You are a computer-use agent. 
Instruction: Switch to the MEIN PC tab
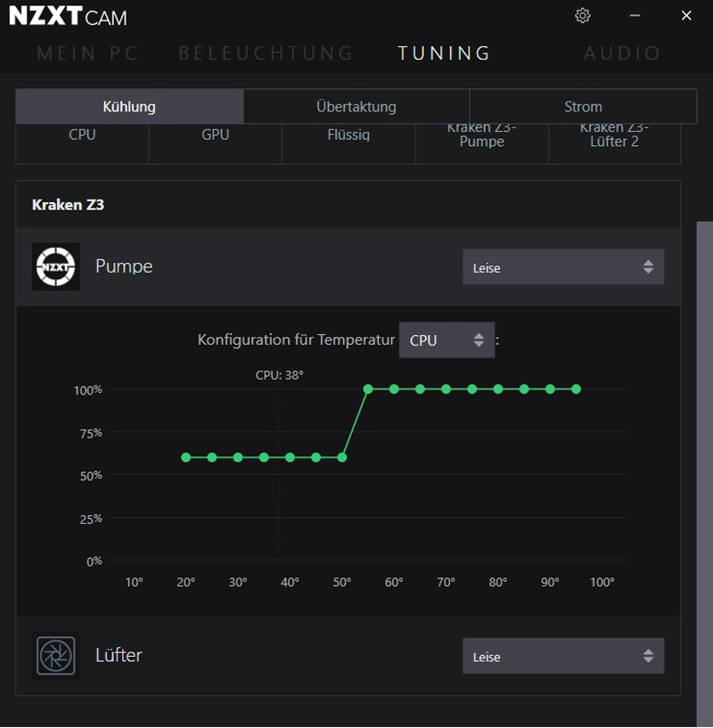88,53
